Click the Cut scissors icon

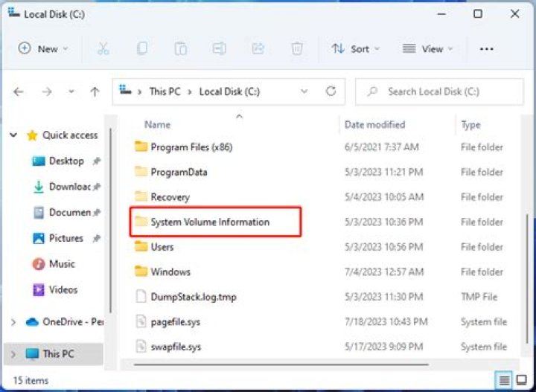[x=103, y=49]
